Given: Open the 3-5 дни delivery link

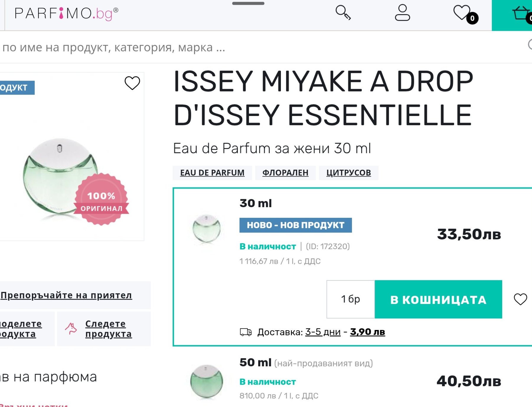Looking at the screenshot, I should tap(323, 332).
